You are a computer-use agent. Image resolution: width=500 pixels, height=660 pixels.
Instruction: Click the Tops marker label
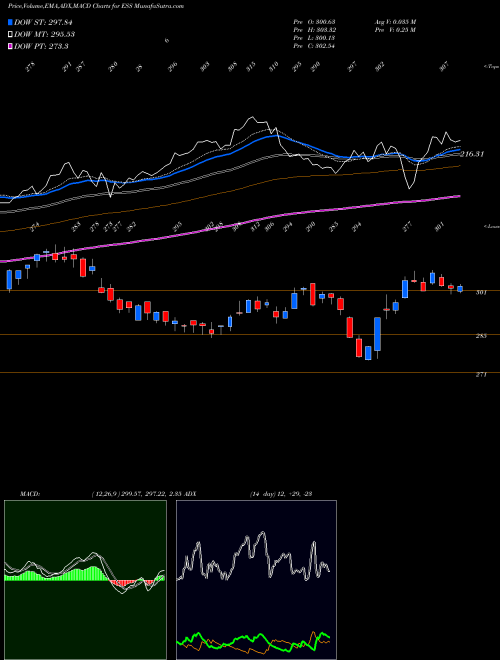pyautogui.click(x=491, y=67)
